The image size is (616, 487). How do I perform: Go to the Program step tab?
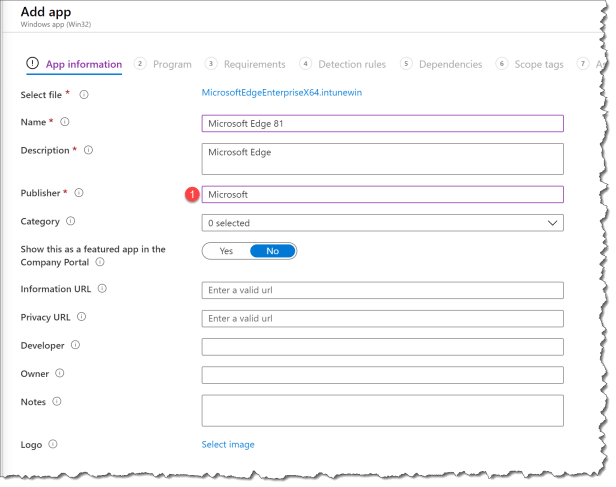pos(163,64)
